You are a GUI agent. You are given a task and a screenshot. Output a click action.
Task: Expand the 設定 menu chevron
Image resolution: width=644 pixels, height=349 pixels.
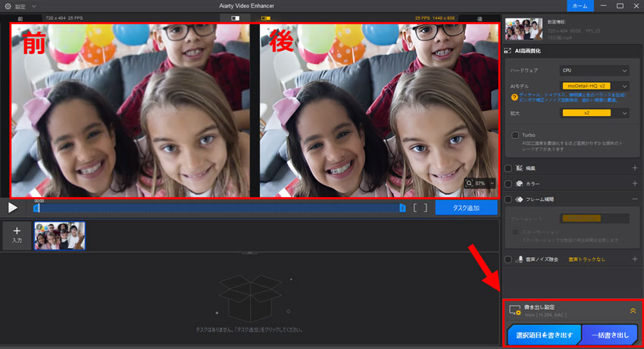pos(34,6)
